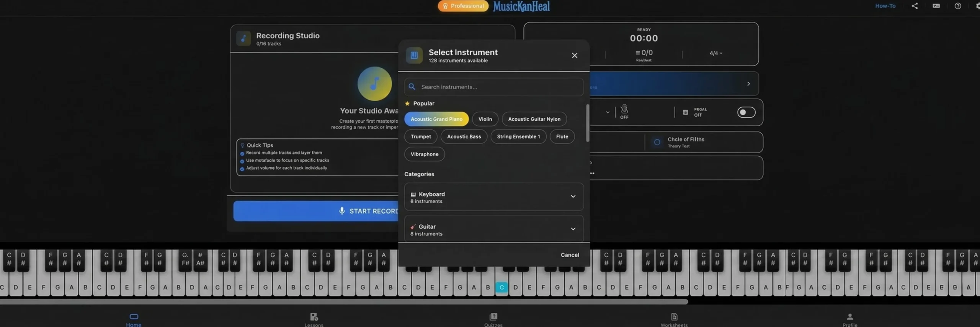The image size is (980, 327).
Task: Click the Circle of Fifths ring icon
Action: point(657,142)
